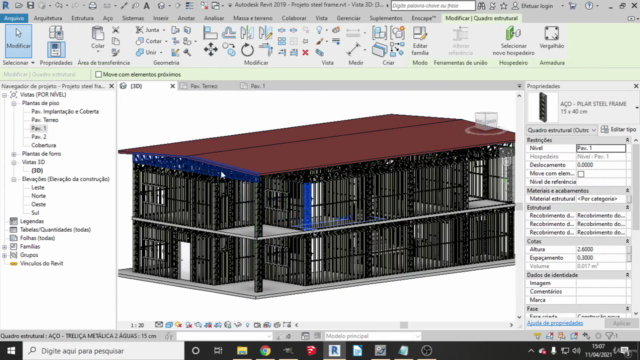Open the Help question mark icon
The width and height of the screenshot is (640, 360).
coord(589,6)
